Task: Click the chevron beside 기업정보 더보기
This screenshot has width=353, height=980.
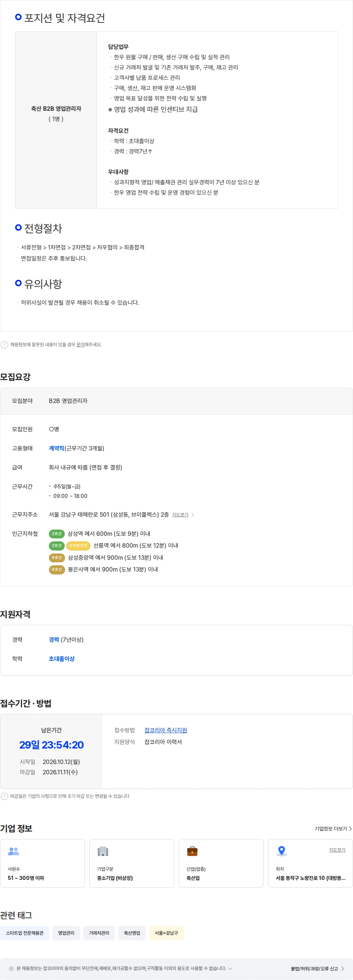Action: tap(350, 829)
